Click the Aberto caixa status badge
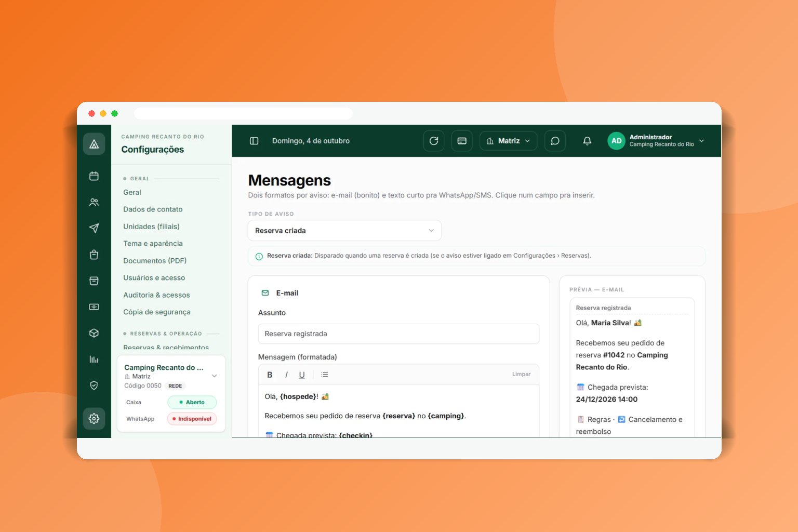Screen dimensions: 798x532 coord(192,402)
